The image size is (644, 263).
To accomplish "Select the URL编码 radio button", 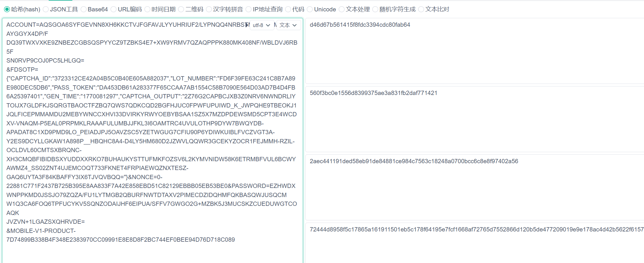I will [114, 9].
